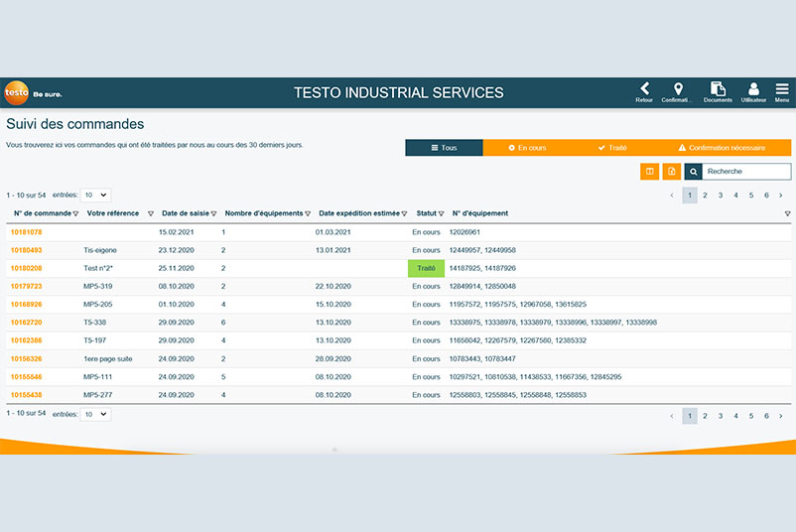Go to page 6 in top pagination

(766, 195)
